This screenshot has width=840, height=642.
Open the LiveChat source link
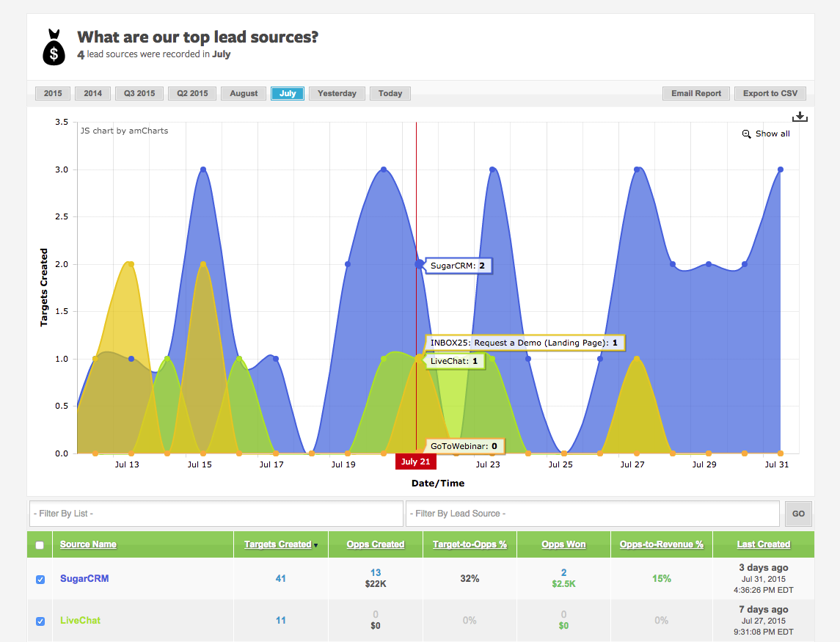tap(80, 621)
